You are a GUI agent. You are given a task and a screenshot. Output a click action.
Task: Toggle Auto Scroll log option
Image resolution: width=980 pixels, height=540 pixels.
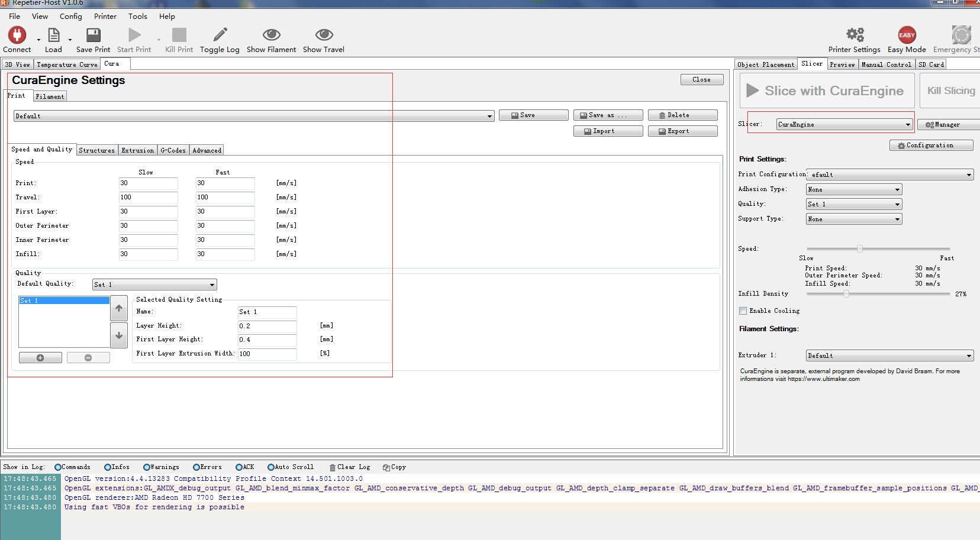coord(271,467)
